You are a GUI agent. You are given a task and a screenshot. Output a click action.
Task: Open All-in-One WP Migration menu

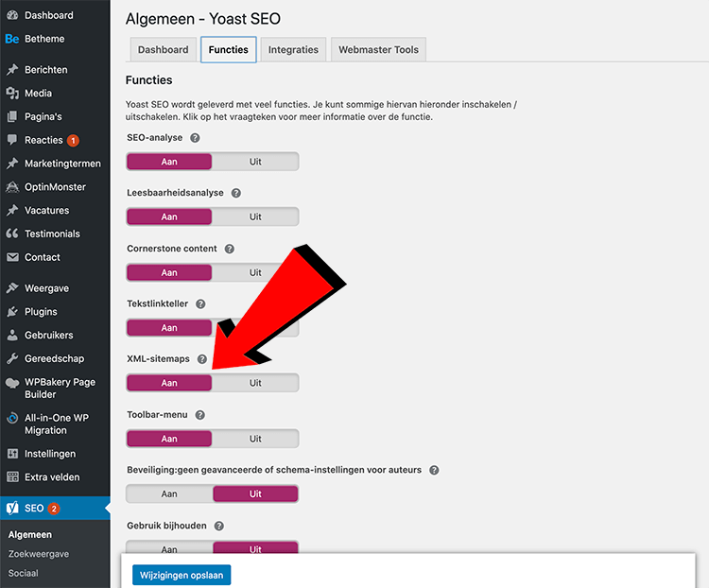click(55, 424)
